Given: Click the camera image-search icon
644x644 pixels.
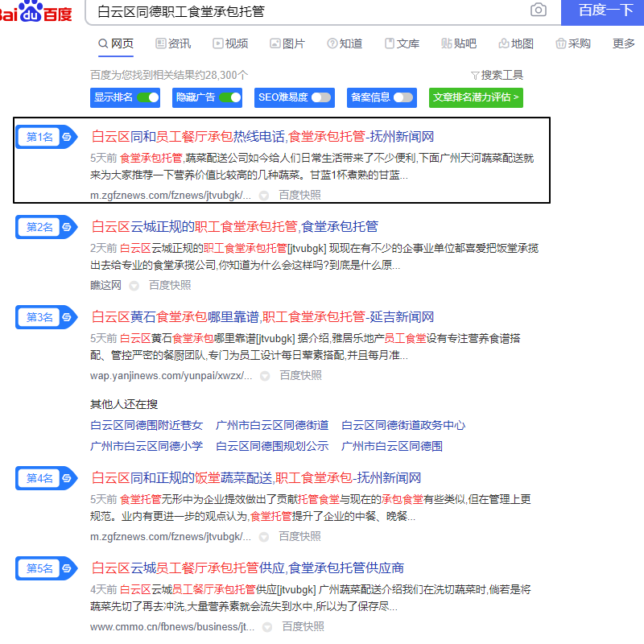Looking at the screenshot, I should pos(538,10).
